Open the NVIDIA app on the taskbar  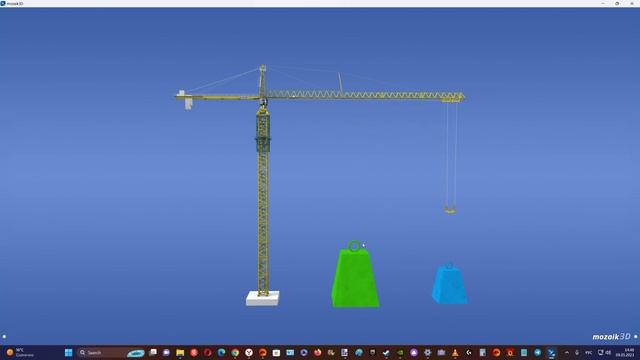point(400,353)
